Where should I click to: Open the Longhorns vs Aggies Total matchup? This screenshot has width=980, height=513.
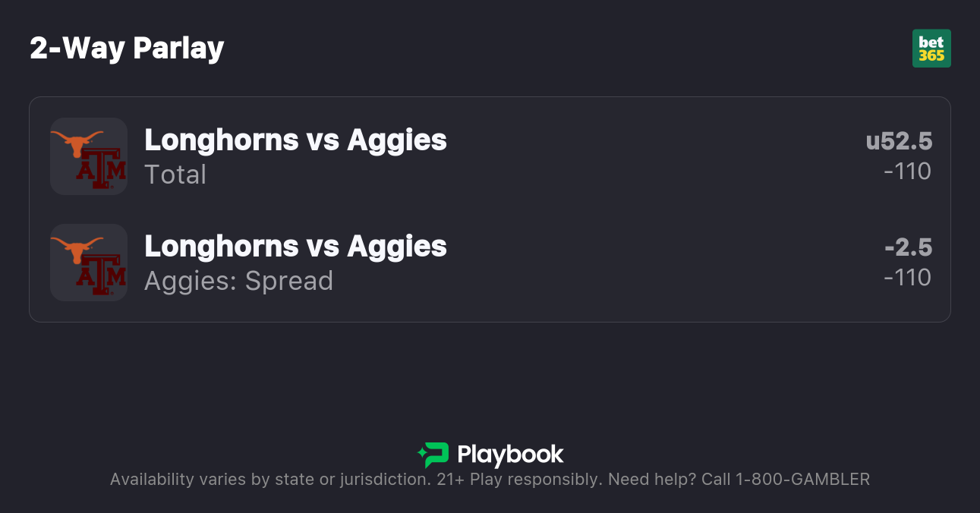click(295, 140)
